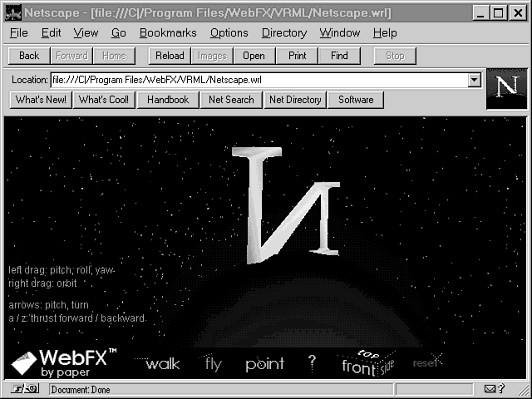
Task: Click the Images toolbar button
Action: [212, 56]
